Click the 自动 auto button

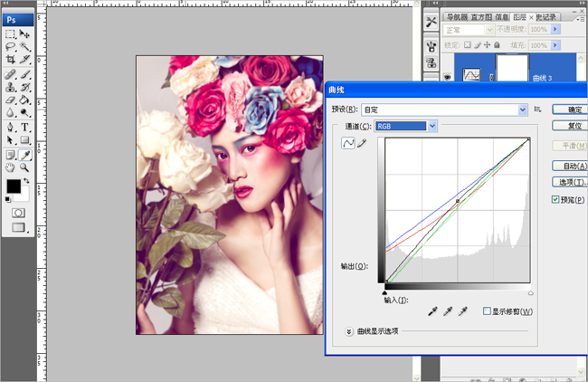(x=570, y=166)
